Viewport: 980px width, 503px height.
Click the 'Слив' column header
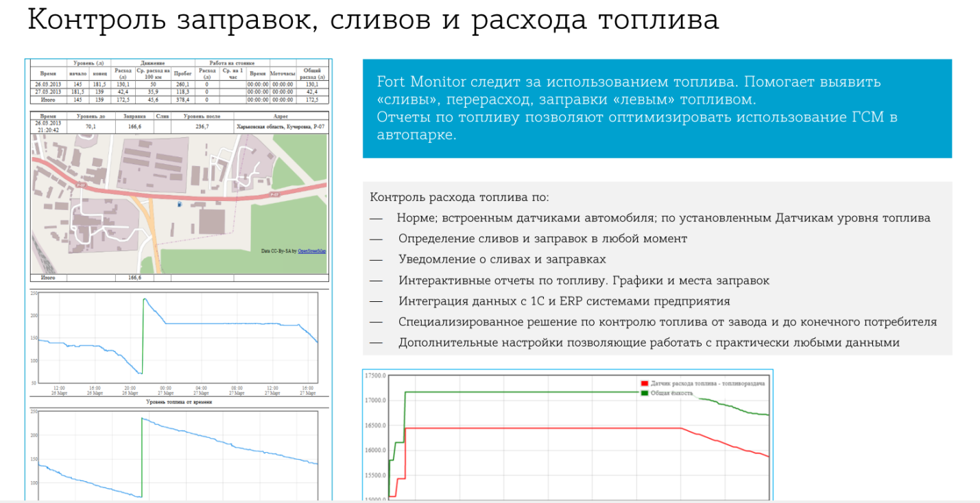[163, 116]
